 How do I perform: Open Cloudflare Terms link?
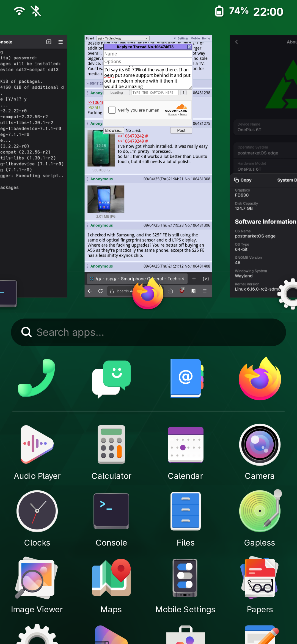coord(183,114)
